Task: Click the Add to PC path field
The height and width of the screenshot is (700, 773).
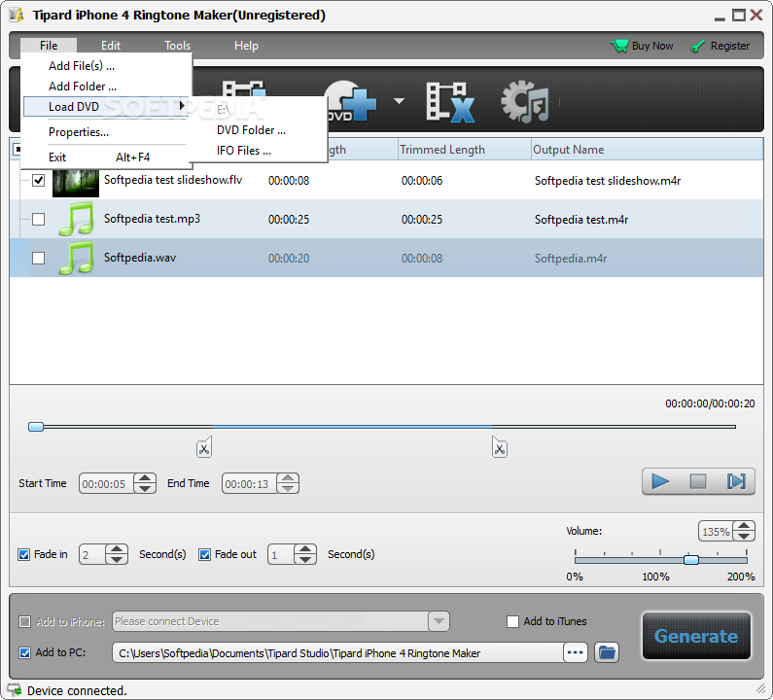Action: pos(337,652)
